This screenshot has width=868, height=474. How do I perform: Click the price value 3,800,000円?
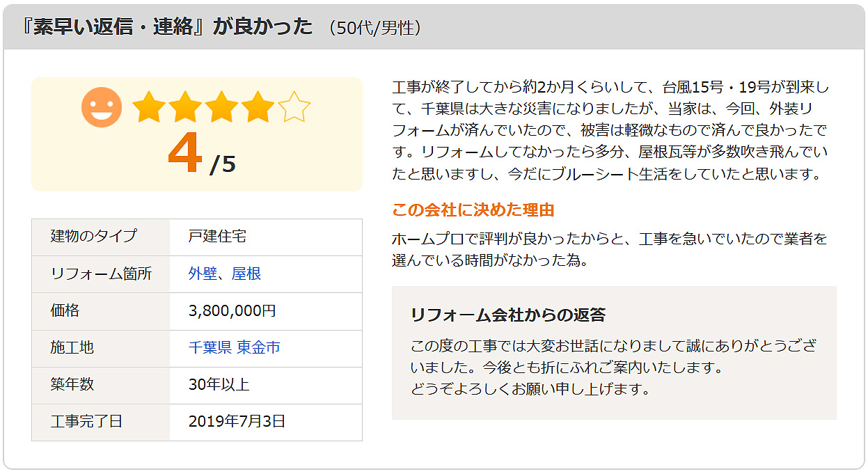click(x=232, y=310)
